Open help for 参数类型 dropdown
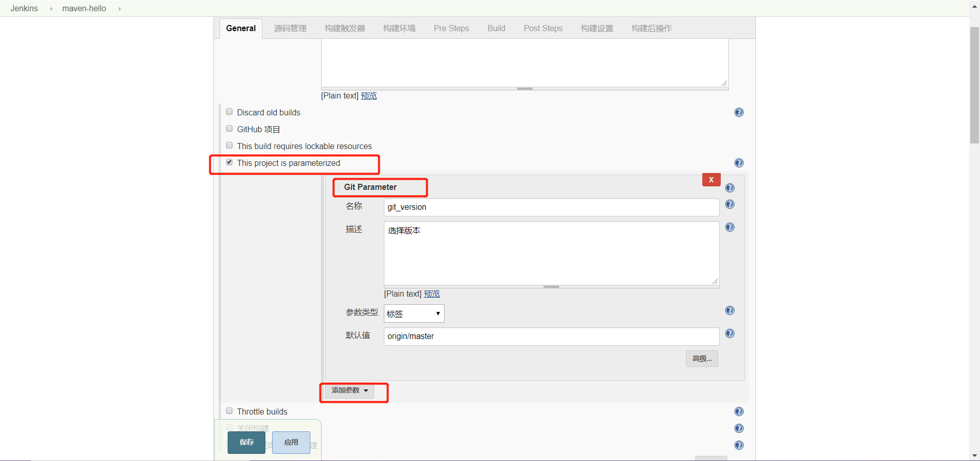The width and height of the screenshot is (980, 461). (x=730, y=310)
